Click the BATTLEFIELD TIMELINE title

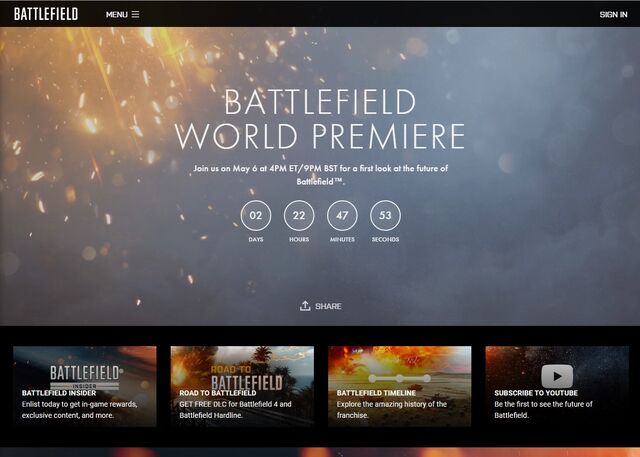tap(376, 393)
